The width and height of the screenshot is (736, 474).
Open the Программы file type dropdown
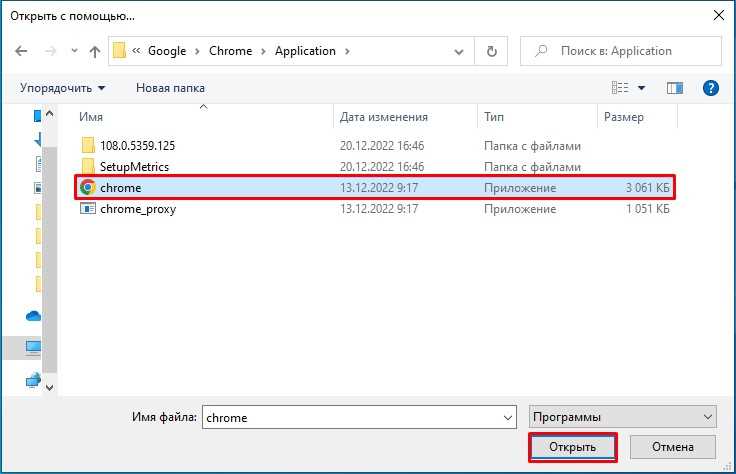(622, 417)
